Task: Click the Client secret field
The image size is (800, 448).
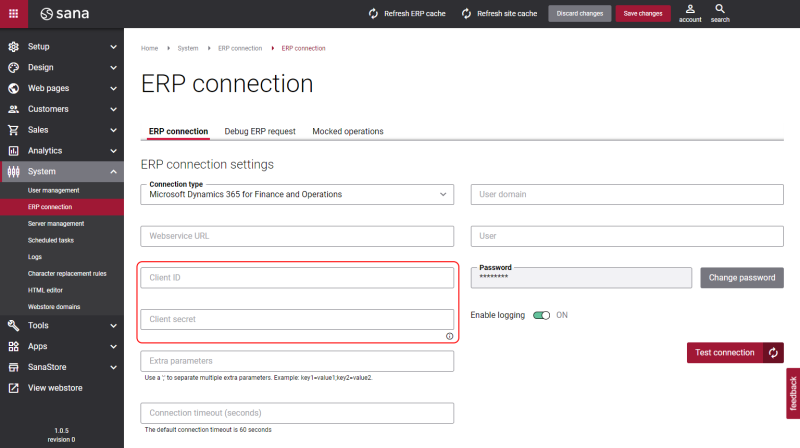Action: click(x=297, y=319)
